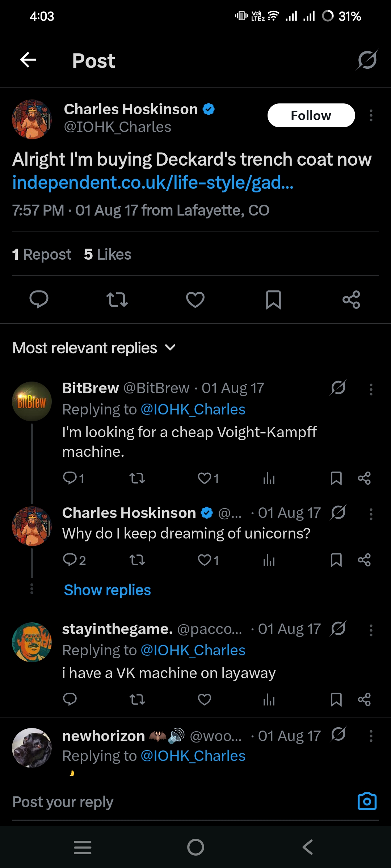The image size is (391, 868).
Task: Repost Charles Hoskinson's main post
Action: tap(117, 299)
